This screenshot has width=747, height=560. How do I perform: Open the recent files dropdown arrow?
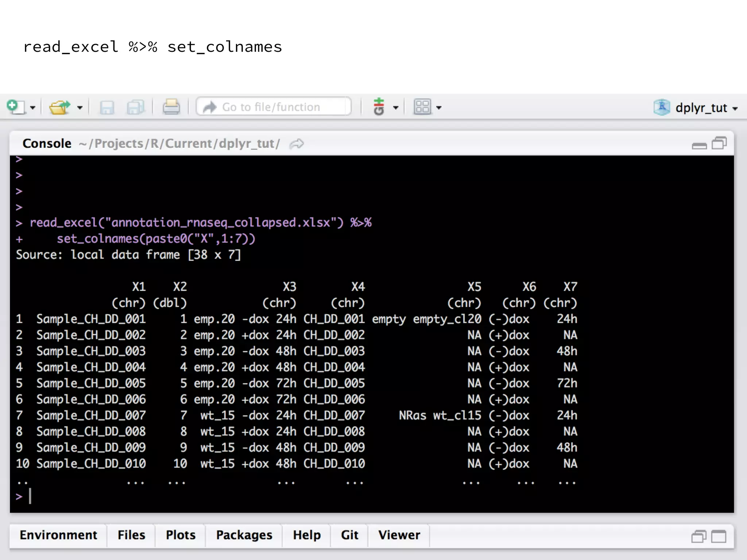click(80, 108)
